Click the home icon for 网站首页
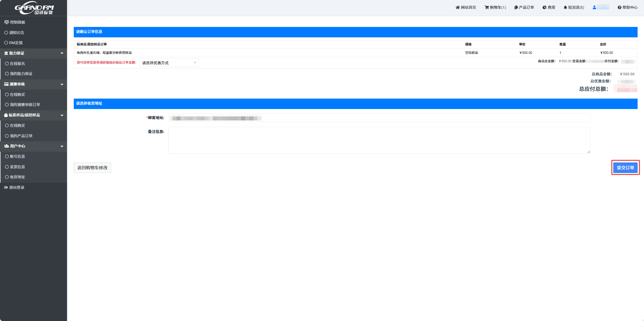This screenshot has width=644, height=321. pyautogui.click(x=457, y=7)
